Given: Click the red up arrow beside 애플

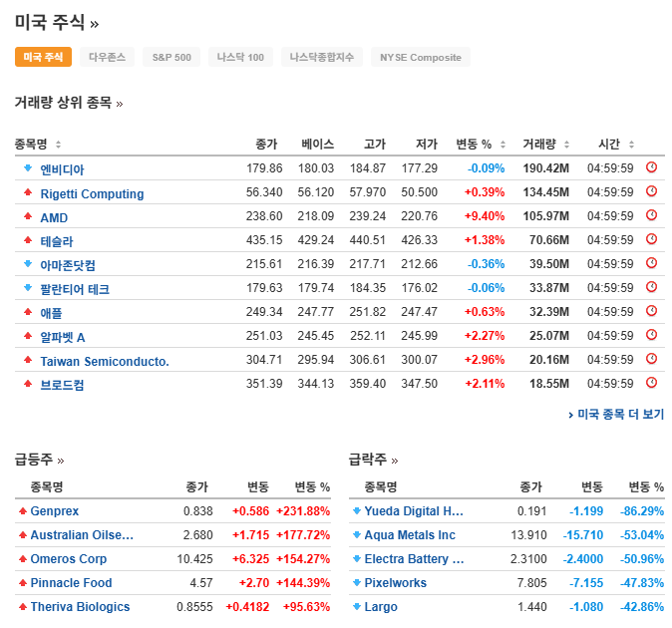Looking at the screenshot, I should coord(28,311).
